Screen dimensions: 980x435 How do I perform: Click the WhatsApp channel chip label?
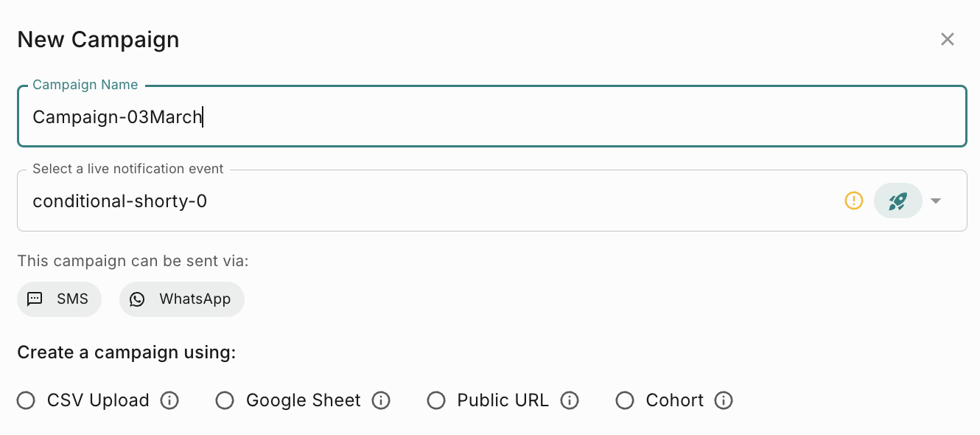tap(195, 299)
